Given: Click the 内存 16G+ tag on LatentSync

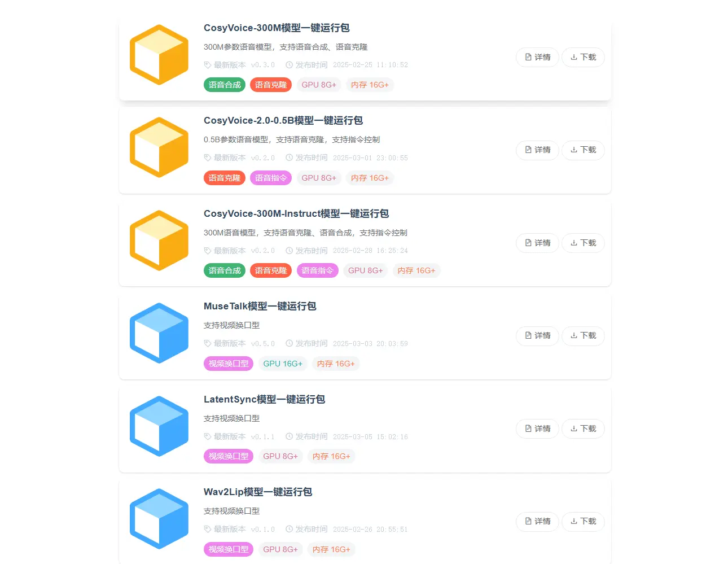Looking at the screenshot, I should click(331, 456).
